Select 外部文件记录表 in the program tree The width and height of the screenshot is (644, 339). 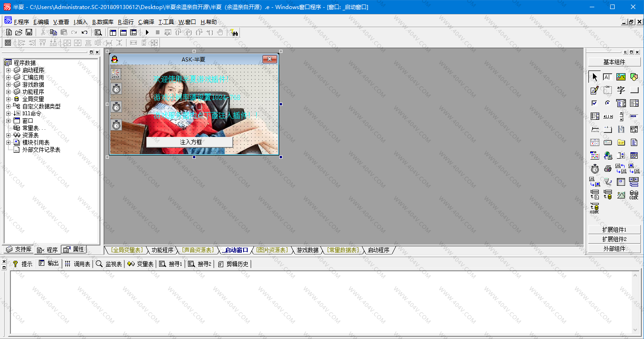pyautogui.click(x=41, y=150)
